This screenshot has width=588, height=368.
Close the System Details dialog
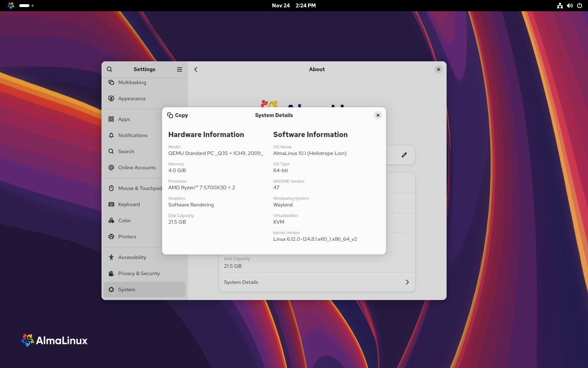(x=378, y=115)
